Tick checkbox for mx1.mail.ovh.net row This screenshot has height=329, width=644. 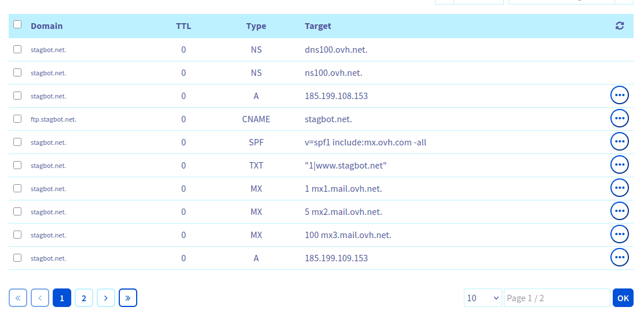coord(17,188)
